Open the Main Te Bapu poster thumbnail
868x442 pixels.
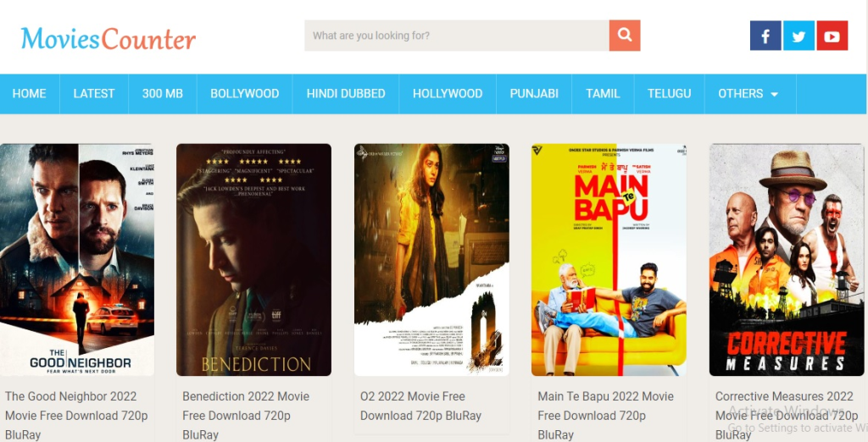coord(609,260)
